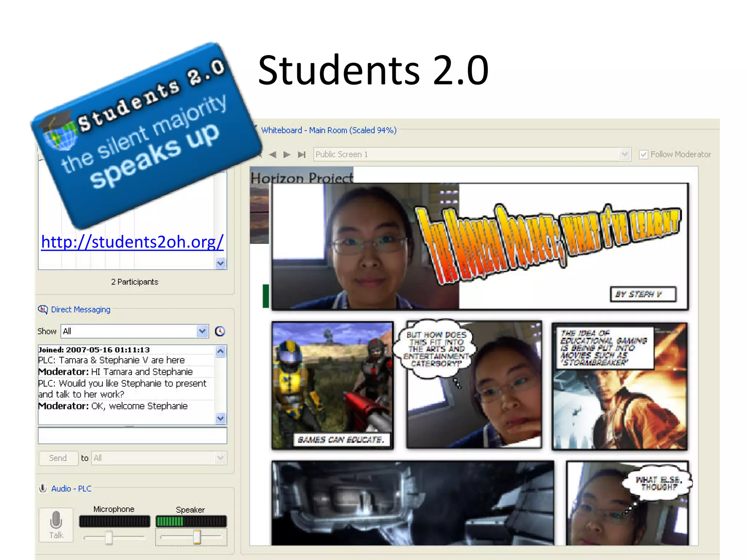Click the Talk microphone button
Image resolution: width=747 pixels, height=560 pixels.
56,525
